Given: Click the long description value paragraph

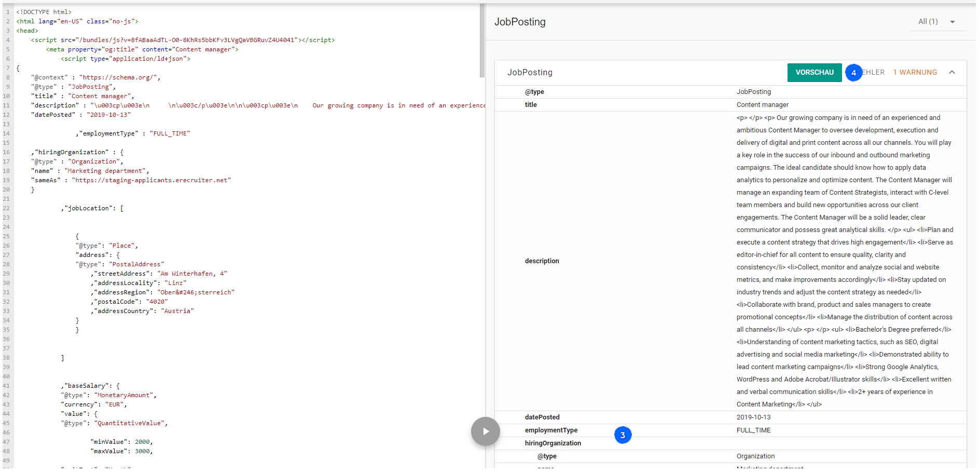Looking at the screenshot, I should 845,261.
